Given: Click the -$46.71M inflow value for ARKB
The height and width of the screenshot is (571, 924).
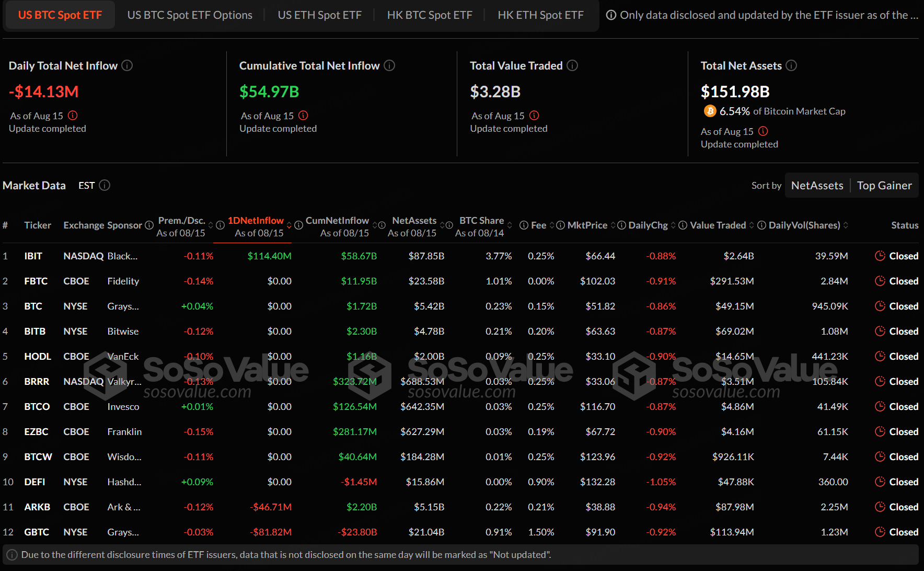Looking at the screenshot, I should (x=271, y=507).
